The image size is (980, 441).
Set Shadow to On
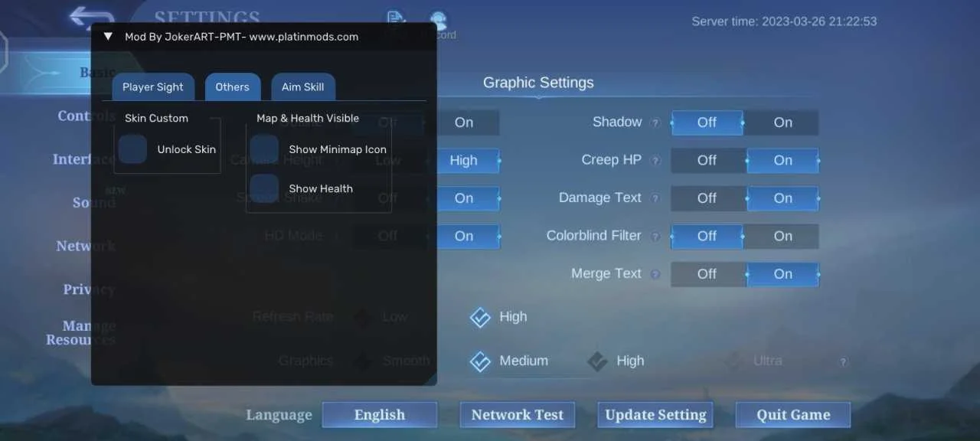click(782, 122)
